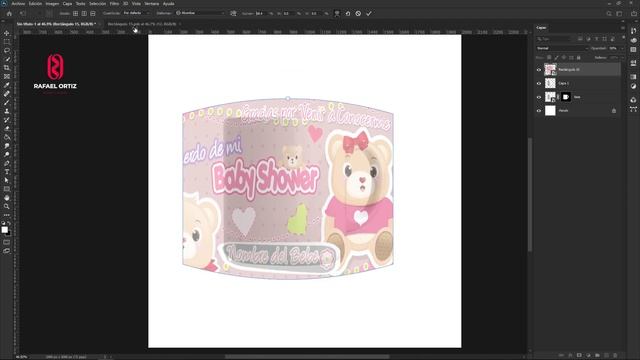Screen dimensions: 640x360
Task: Toggle lock transparent pixels in Layers panel
Action: pos(549,58)
